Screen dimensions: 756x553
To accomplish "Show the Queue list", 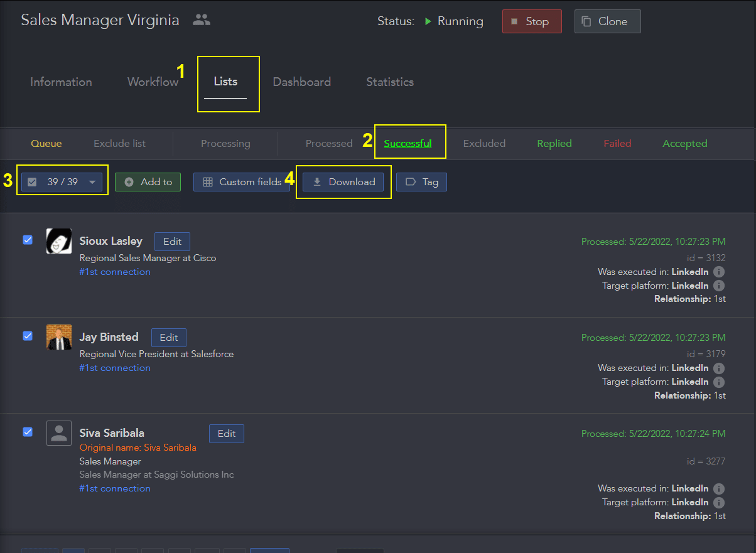I will tap(46, 144).
